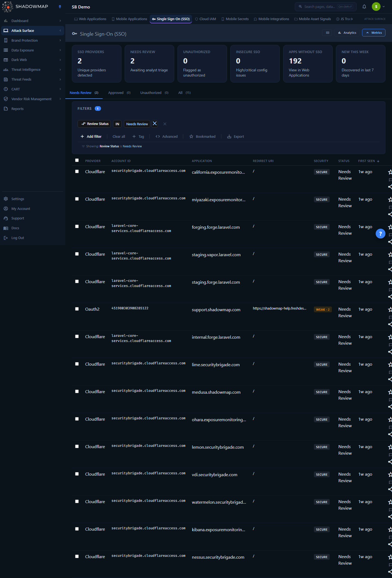Switch to the All (15) tab
Screen dimensions: 392x578
(x=184, y=93)
